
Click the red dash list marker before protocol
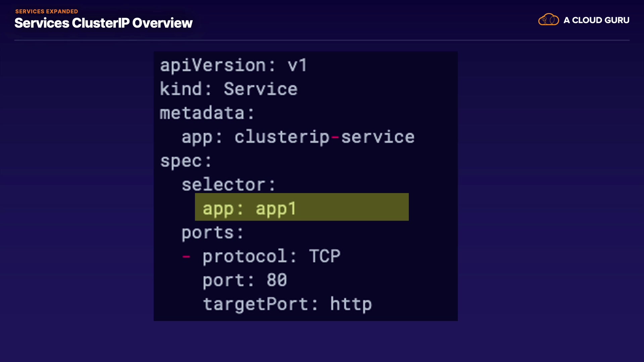coord(186,257)
